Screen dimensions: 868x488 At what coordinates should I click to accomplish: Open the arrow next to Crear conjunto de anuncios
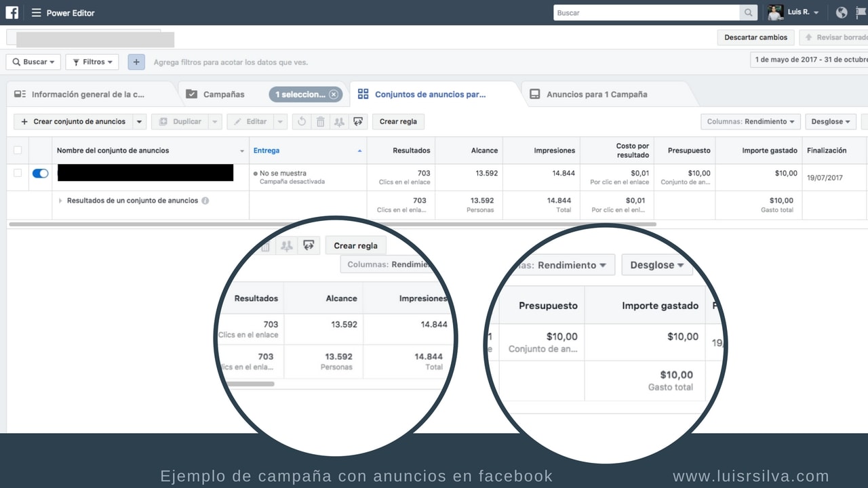[x=139, y=121]
